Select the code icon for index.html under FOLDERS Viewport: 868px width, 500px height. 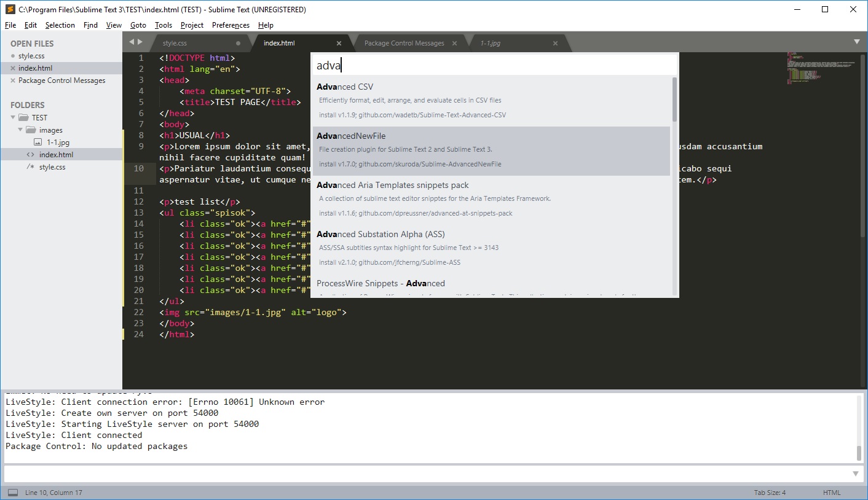click(x=31, y=154)
